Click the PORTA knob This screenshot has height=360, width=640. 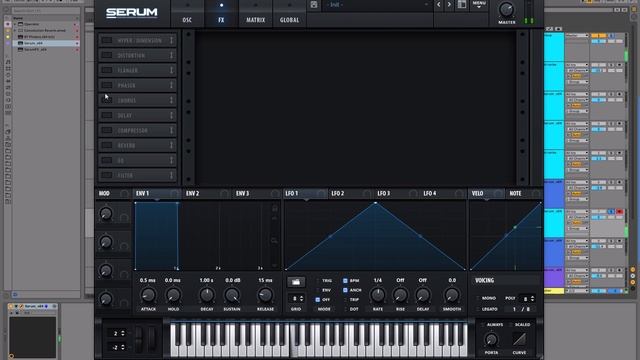click(491, 339)
